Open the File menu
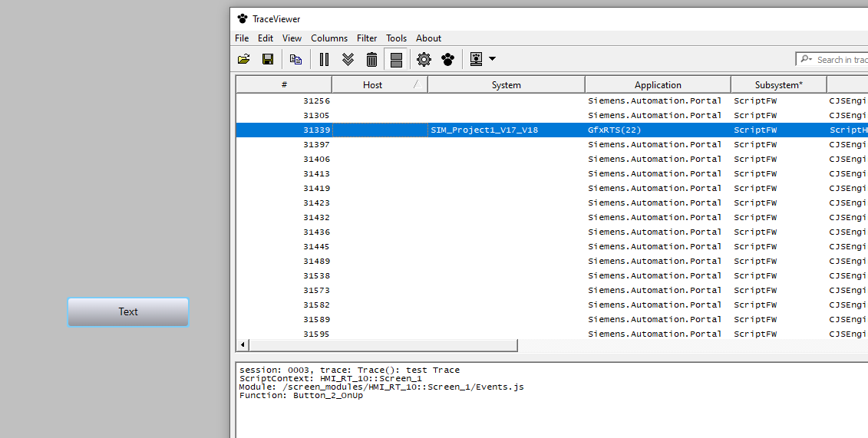 (x=242, y=38)
